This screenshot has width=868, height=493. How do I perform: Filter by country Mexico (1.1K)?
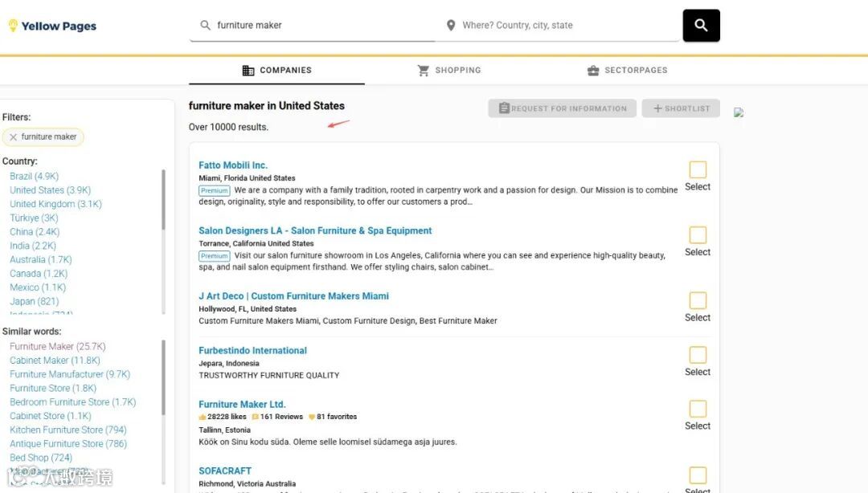coord(38,287)
